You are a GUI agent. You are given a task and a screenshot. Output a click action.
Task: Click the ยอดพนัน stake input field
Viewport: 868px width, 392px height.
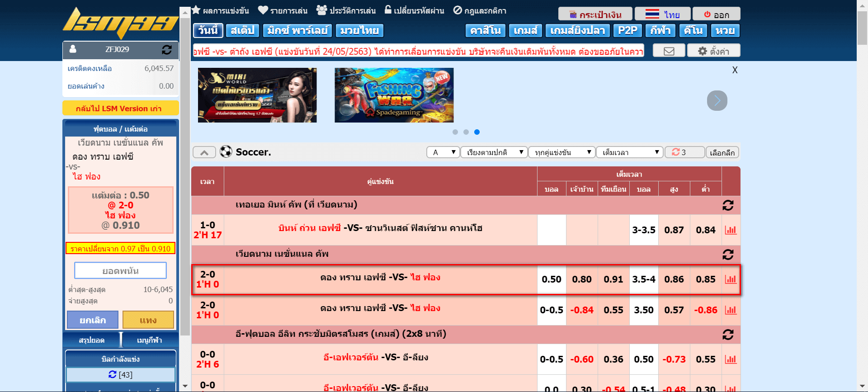[x=120, y=271]
